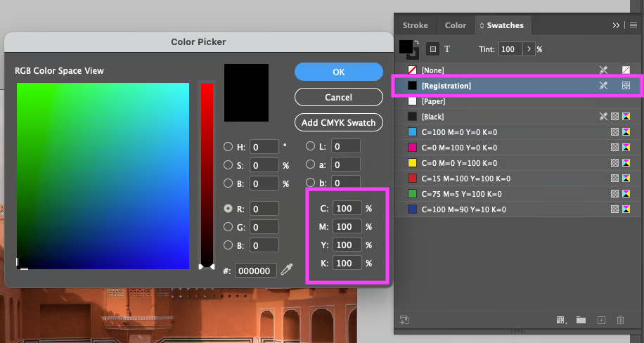The width and height of the screenshot is (644, 343).
Task: Click the swap fill and stroke arrow
Action: click(x=416, y=42)
